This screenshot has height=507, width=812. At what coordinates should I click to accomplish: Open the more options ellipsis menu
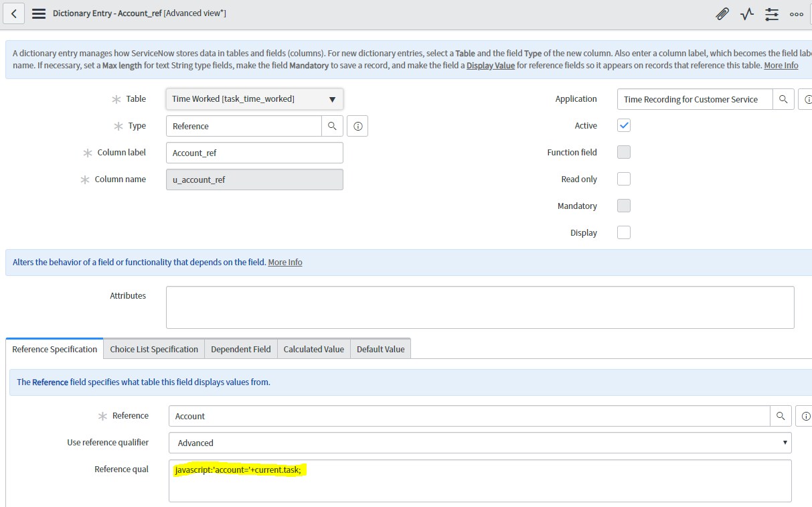(x=795, y=13)
